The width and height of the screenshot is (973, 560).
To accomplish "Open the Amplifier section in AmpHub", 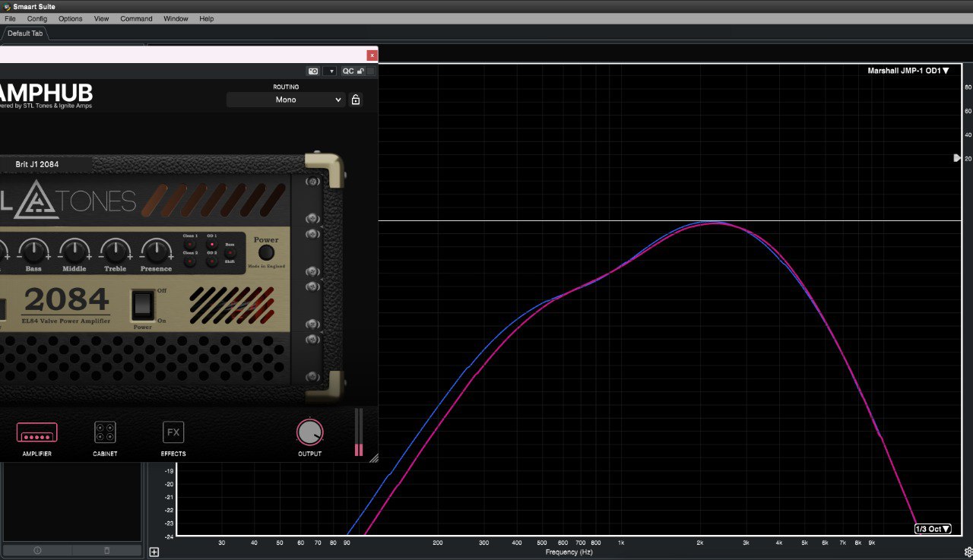I will click(x=36, y=438).
